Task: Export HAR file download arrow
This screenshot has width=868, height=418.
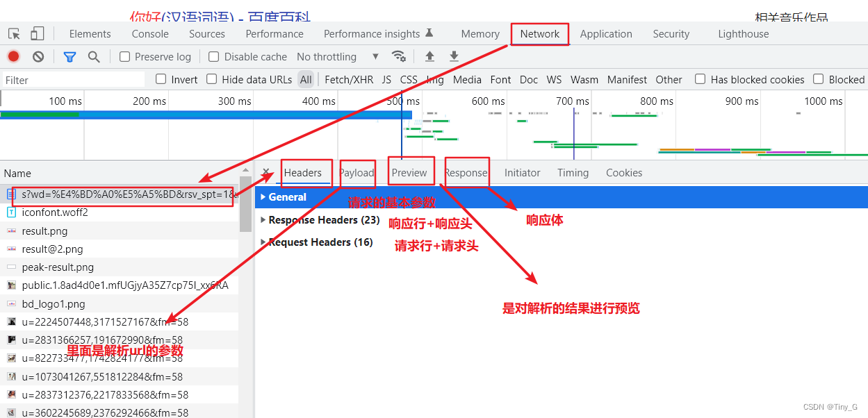Action: [454, 57]
